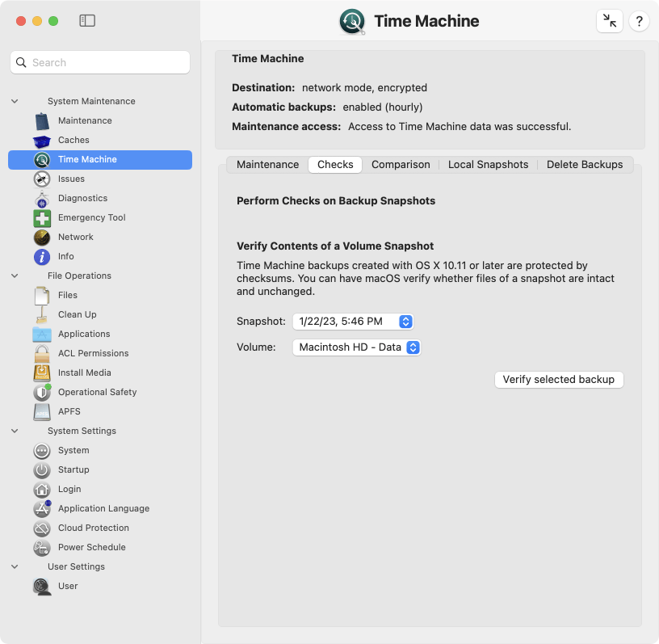659x644 pixels.
Task: Choose Application Language in sidebar
Action: [104, 508]
